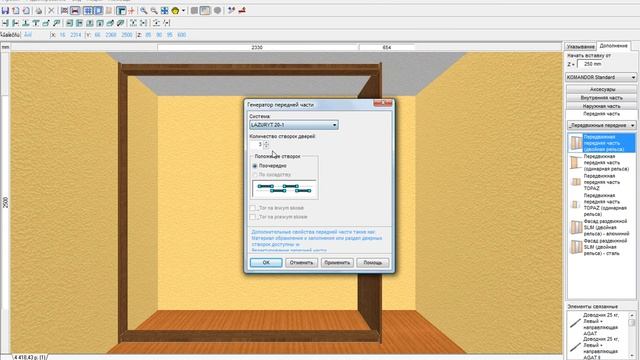The width and height of the screenshot is (640, 360).
Task: Click the red tool icon at toolbar end
Action: 242,11
